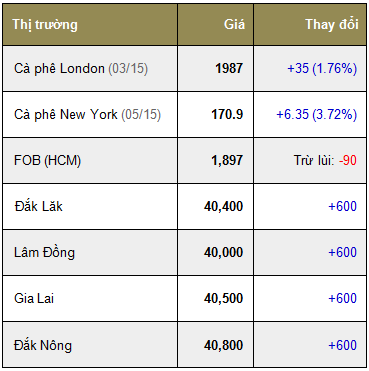
Task: Click the Thị trường column header
Action: point(45,25)
